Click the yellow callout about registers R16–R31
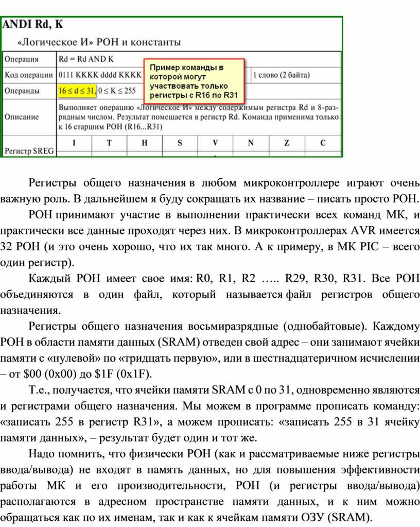This screenshot has width=420, height=527. (193, 81)
